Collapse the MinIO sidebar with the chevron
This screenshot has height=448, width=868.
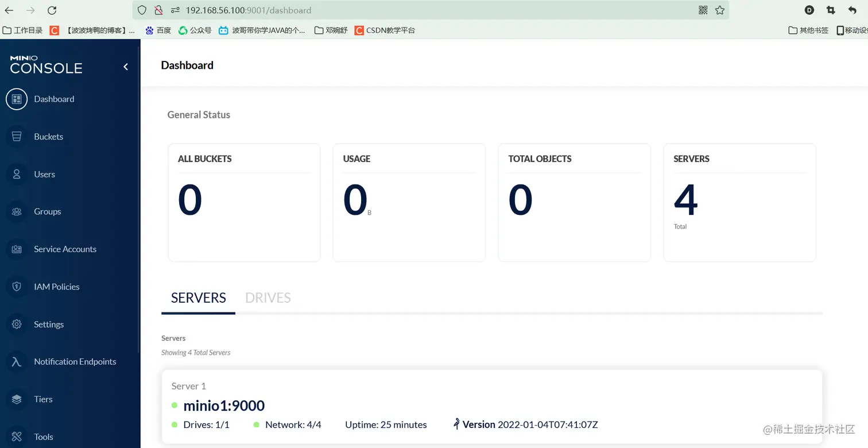pyautogui.click(x=126, y=67)
